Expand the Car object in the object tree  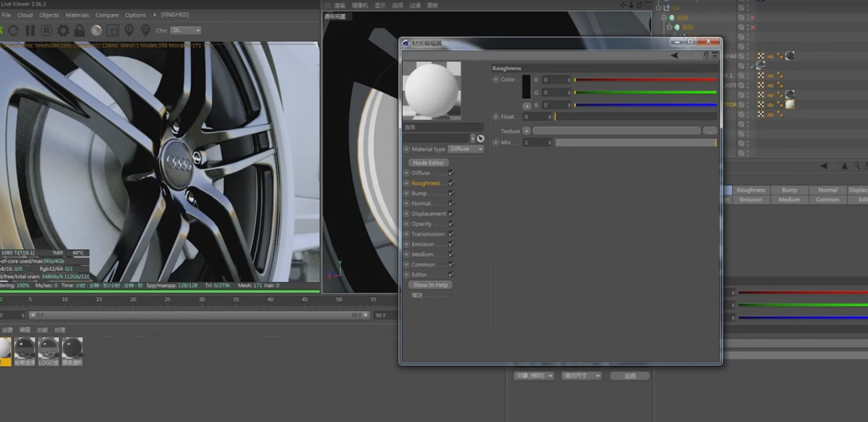657,7
